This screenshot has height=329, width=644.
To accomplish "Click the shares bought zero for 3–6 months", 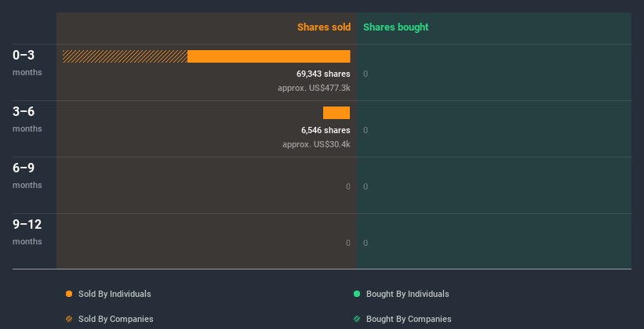I will tap(366, 131).
